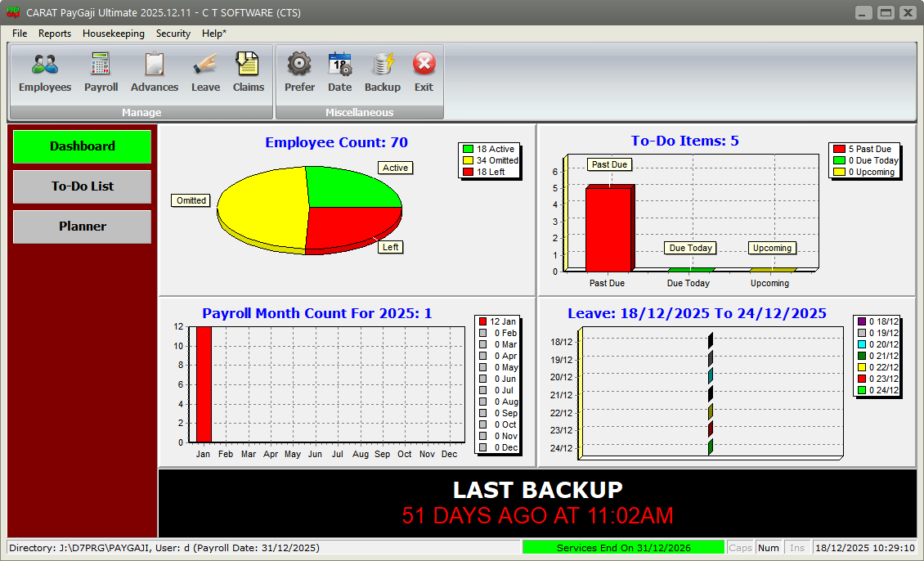Open the Security menu
Image resolution: width=924 pixels, height=561 pixels.
173,34
